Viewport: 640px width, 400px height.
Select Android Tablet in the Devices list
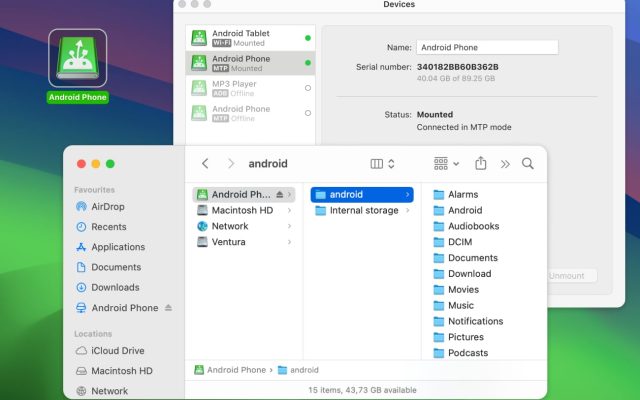coord(250,38)
